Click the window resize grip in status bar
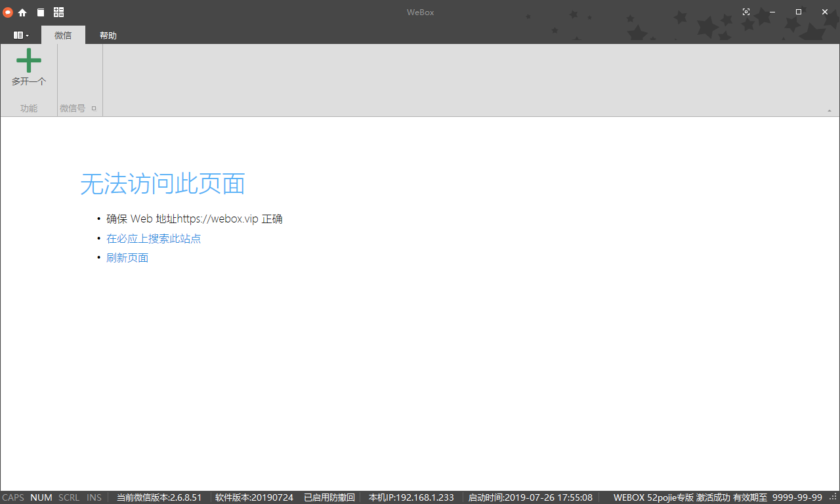Viewport: 840px width, 504px height. coord(833,497)
